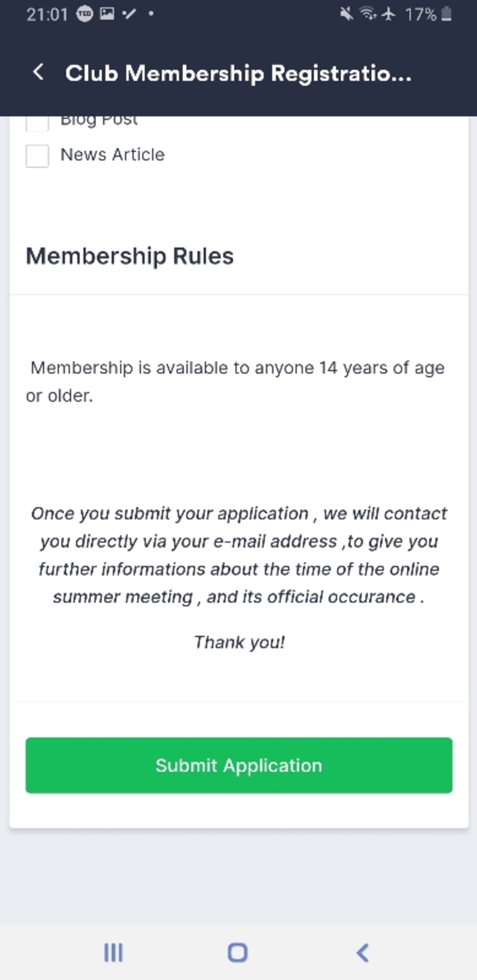Tap the TED notification icon in the status bar
Image resolution: width=477 pixels, height=980 pixels.
pyautogui.click(x=85, y=14)
